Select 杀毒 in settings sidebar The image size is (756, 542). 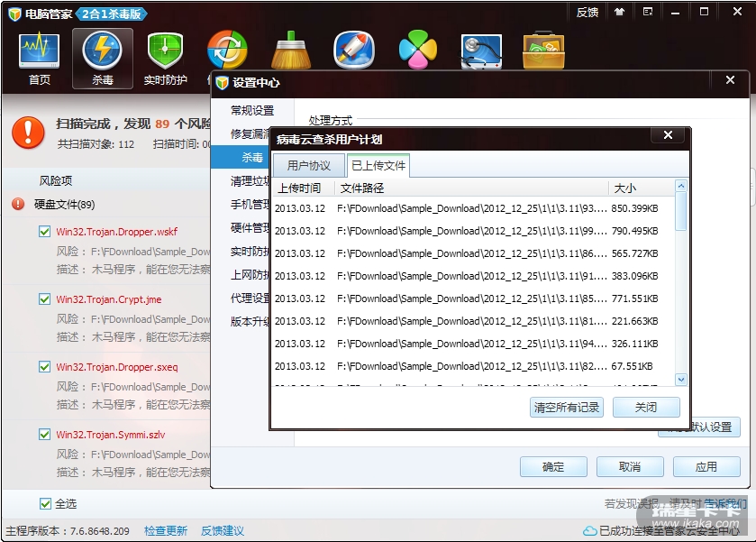click(241, 157)
